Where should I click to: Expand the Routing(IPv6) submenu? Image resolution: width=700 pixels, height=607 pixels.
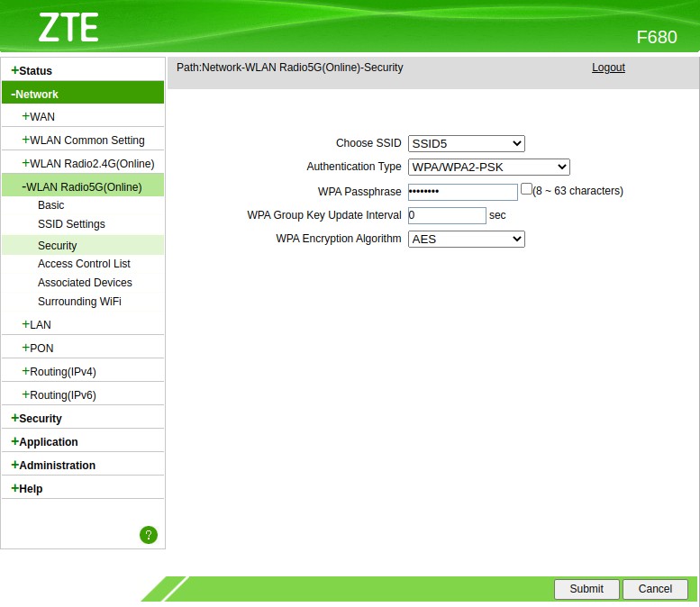point(59,394)
